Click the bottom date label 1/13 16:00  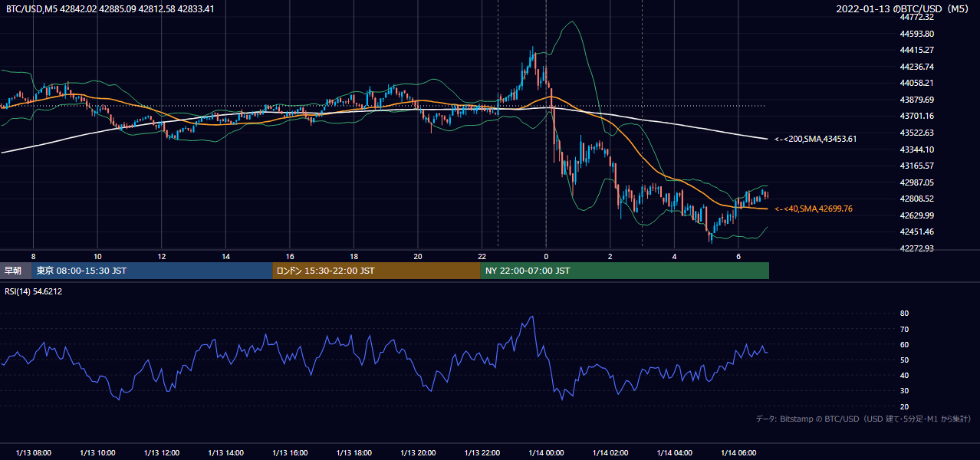[x=290, y=453]
